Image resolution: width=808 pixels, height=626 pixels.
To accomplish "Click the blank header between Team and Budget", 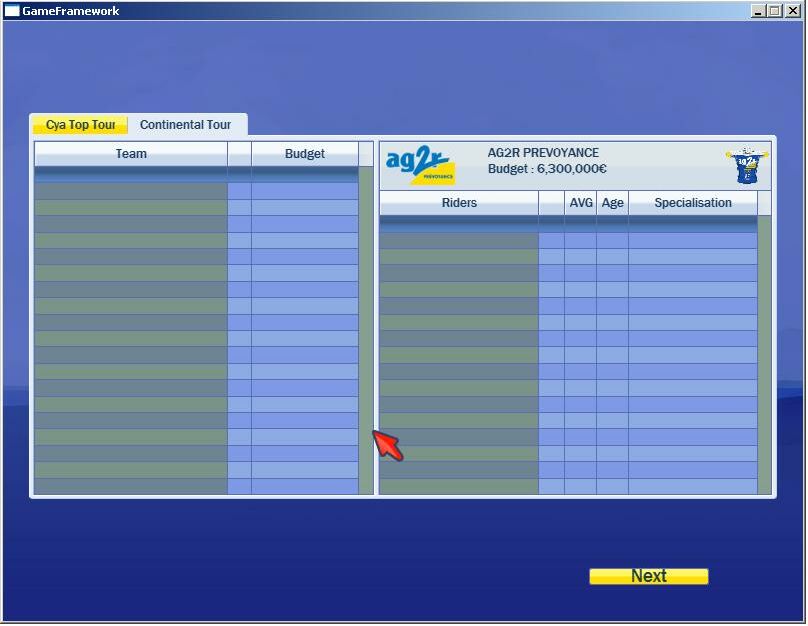I will pos(239,154).
